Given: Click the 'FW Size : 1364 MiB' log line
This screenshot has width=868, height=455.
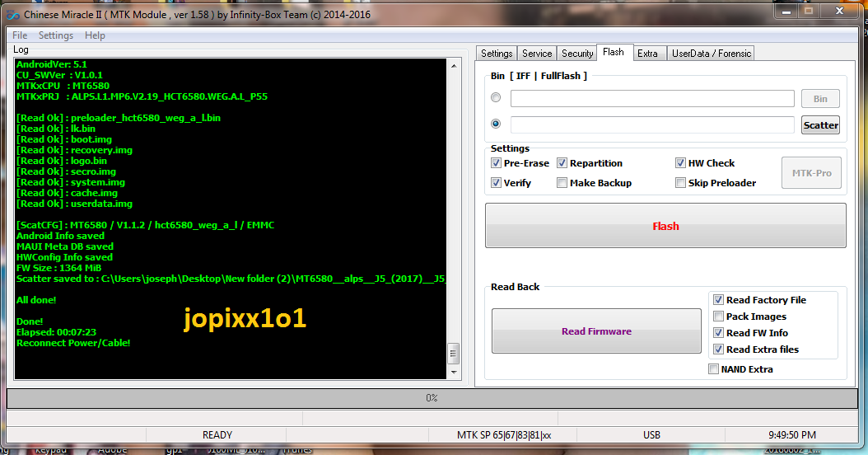Looking at the screenshot, I should click(58, 268).
